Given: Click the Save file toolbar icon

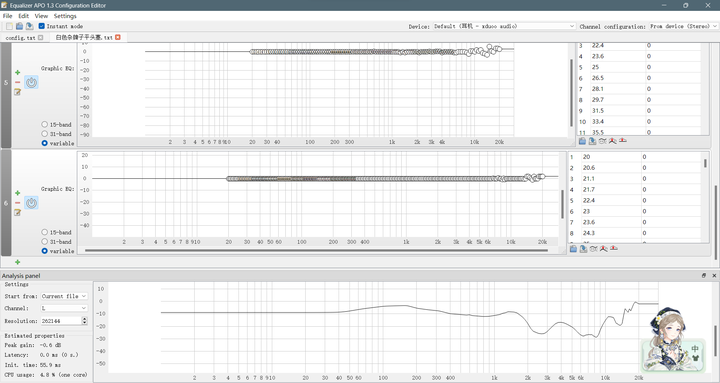Looking at the screenshot, I should point(29,26).
